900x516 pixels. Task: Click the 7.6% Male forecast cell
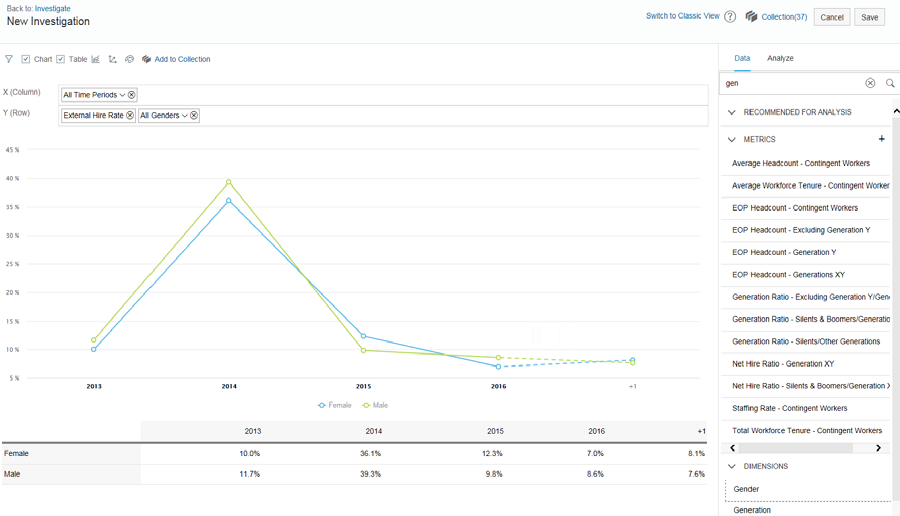click(696, 474)
